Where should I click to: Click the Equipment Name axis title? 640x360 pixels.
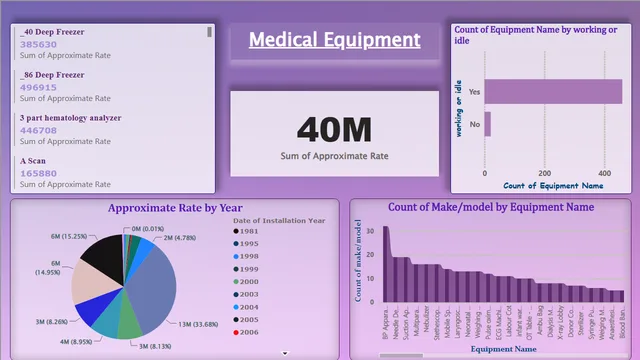[x=503, y=349]
